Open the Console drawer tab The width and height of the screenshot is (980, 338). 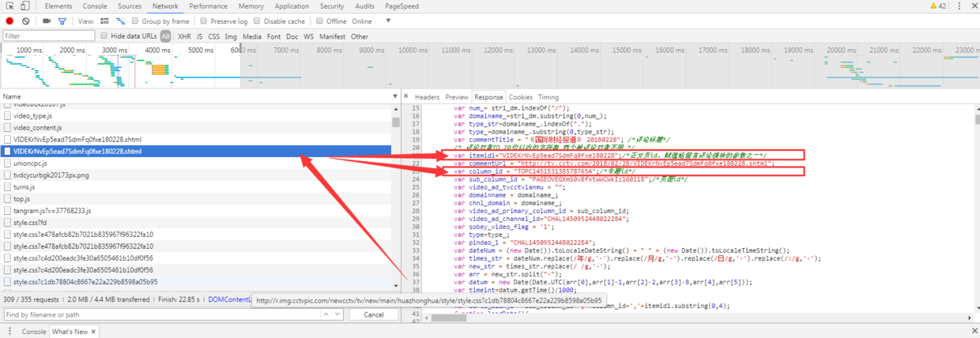click(34, 332)
